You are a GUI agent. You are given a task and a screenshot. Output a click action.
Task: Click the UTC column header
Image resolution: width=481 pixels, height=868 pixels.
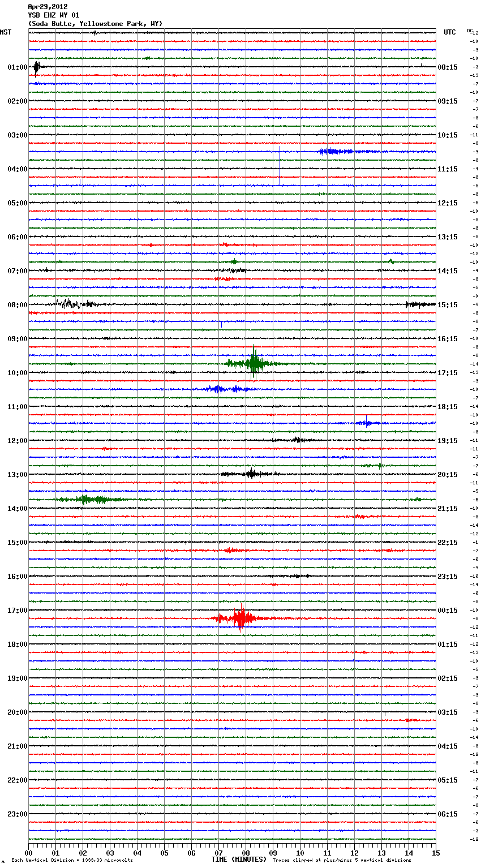coord(450,32)
